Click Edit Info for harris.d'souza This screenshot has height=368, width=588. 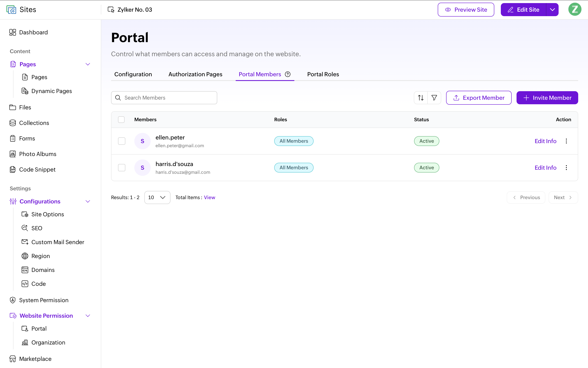[x=545, y=167]
